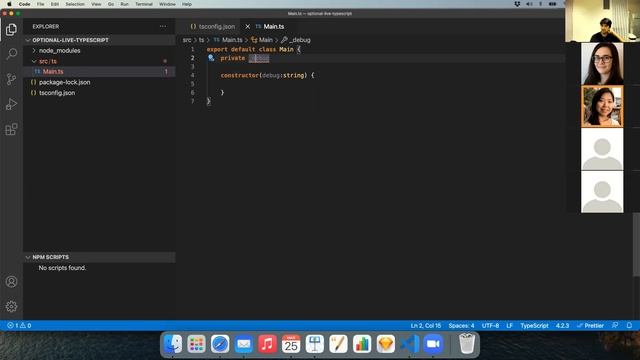The image size is (640, 360).
Task: Open the Manage gear icon
Action: tap(11, 307)
